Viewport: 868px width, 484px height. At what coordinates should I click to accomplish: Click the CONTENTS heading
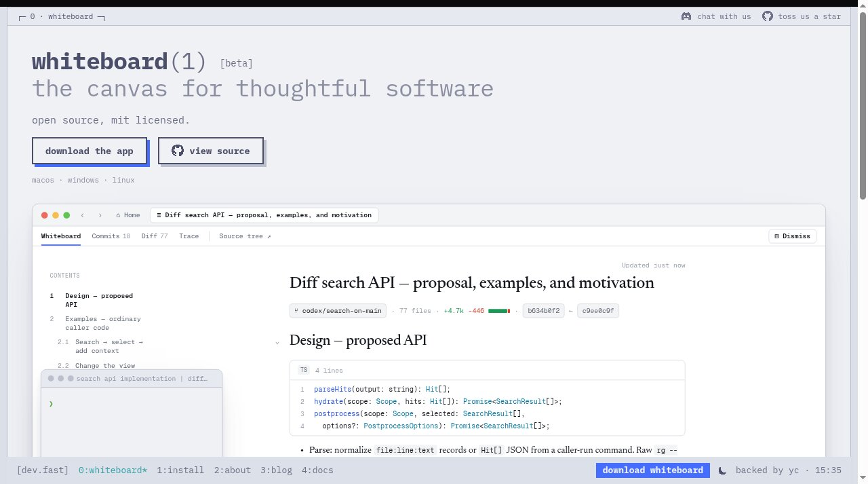64,276
